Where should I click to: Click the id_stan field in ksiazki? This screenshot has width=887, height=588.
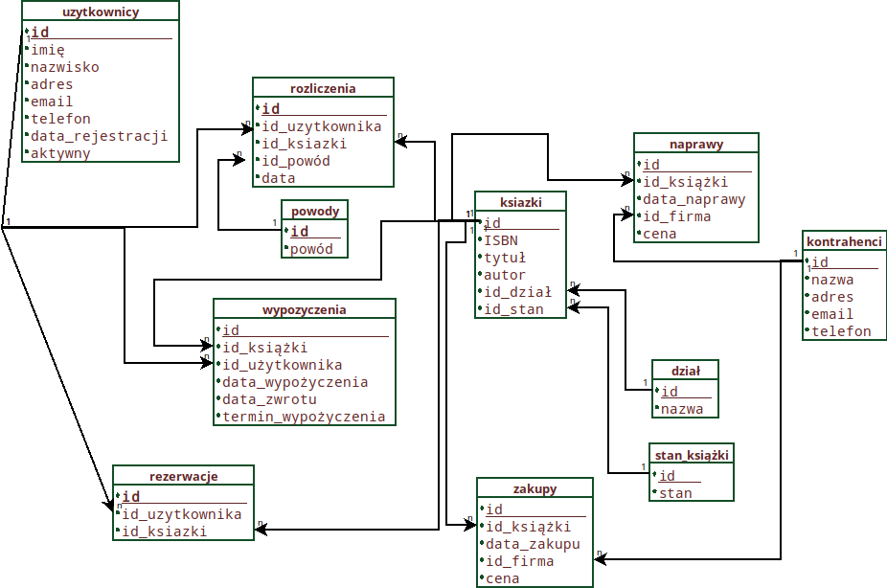[513, 310]
